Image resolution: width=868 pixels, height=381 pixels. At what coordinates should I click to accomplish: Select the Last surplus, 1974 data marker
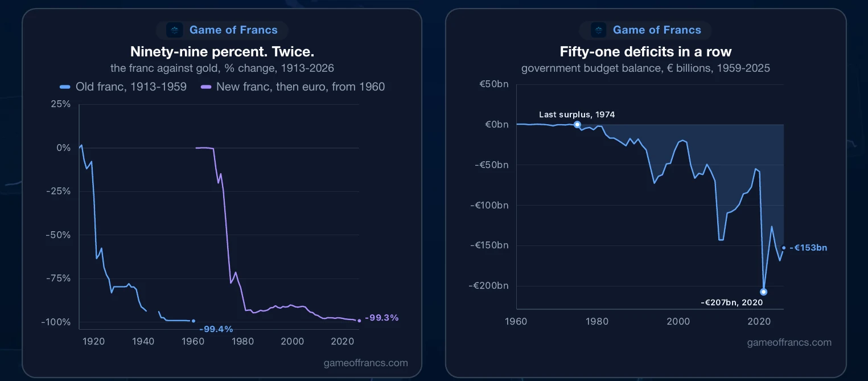pyautogui.click(x=577, y=124)
